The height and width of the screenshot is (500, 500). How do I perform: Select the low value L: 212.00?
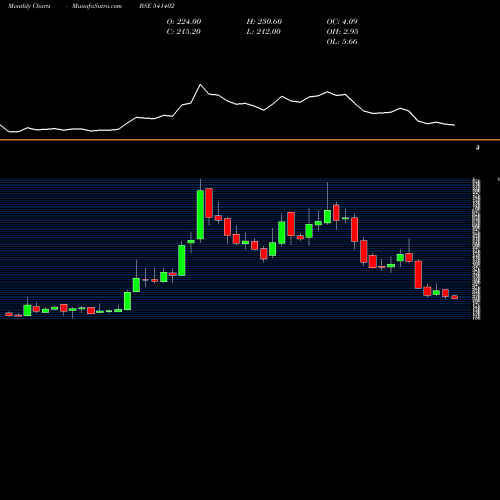(263, 31)
